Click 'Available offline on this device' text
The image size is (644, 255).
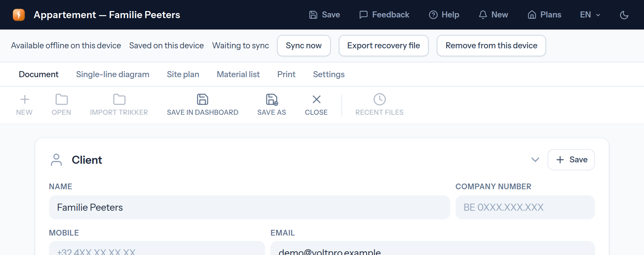click(66, 46)
